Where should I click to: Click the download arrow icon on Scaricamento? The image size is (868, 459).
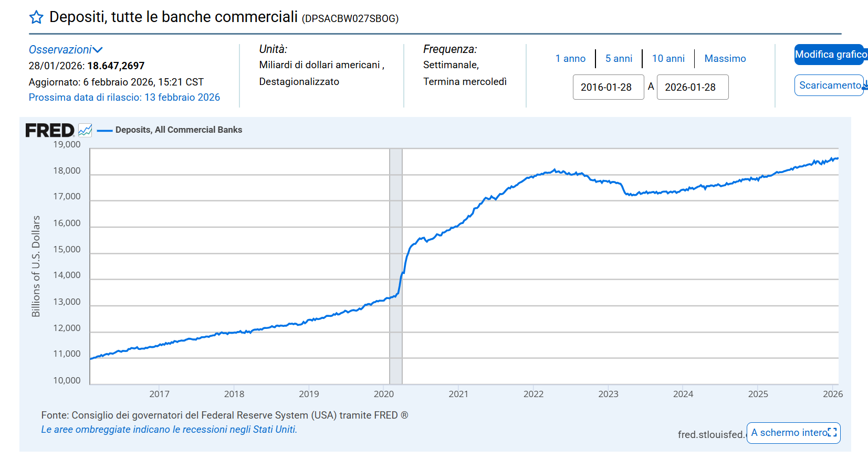point(864,85)
